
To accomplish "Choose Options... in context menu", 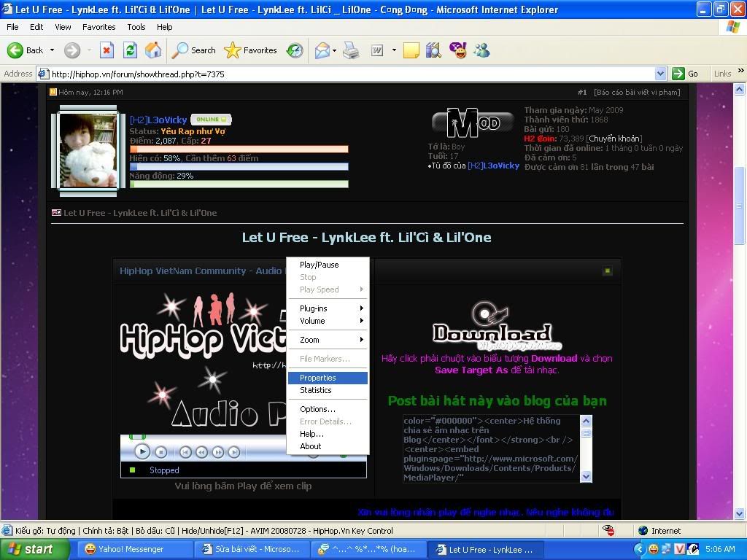I will [x=328, y=410].
